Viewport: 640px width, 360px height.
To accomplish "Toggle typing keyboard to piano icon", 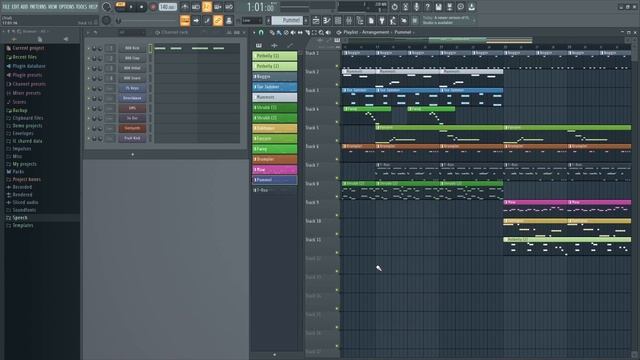I will tap(185, 20).
